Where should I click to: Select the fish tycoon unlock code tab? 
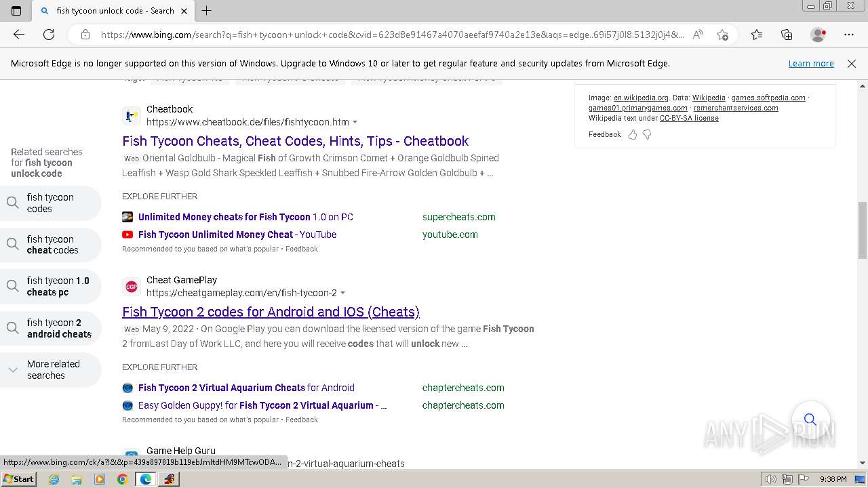coord(115,11)
